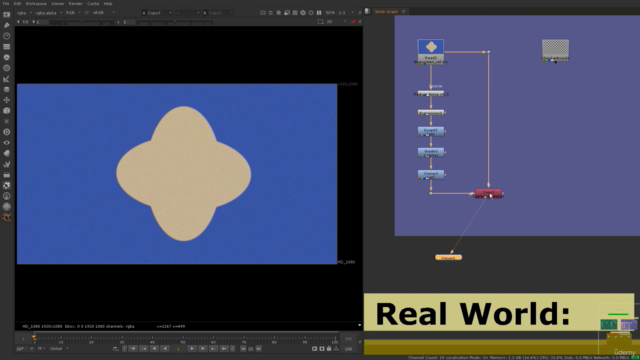Open the rgba channel set dropdown

pyautogui.click(x=24, y=13)
